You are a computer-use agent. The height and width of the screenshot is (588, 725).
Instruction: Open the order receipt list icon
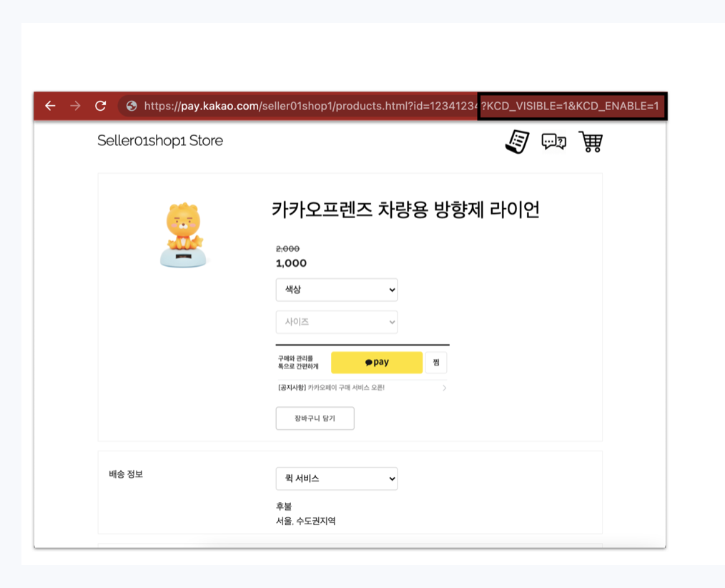[518, 141]
